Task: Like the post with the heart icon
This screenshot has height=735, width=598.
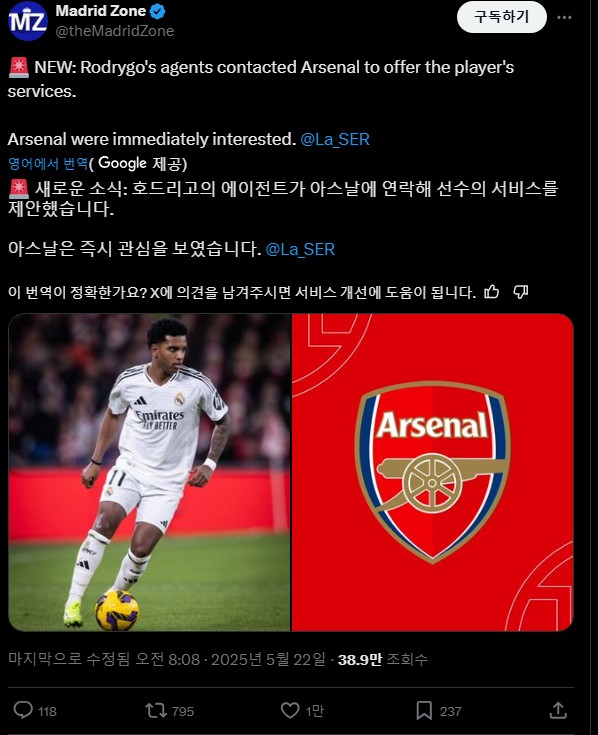Action: tap(290, 711)
